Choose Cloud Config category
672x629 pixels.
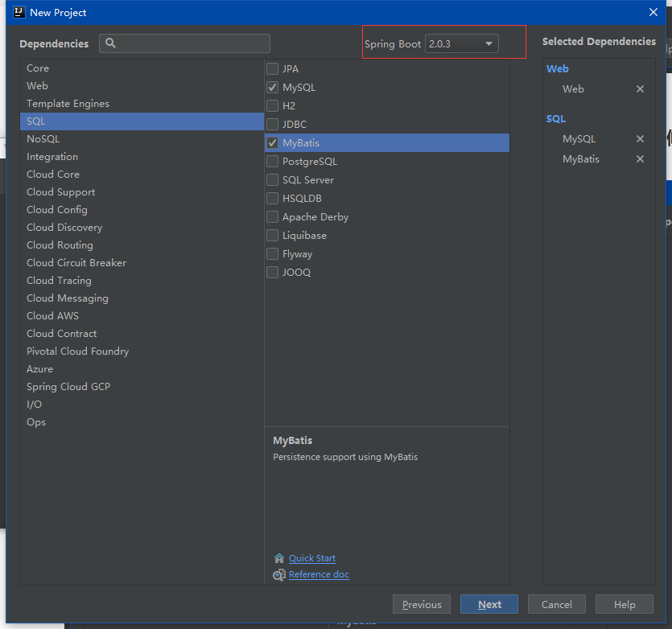[x=142, y=209]
